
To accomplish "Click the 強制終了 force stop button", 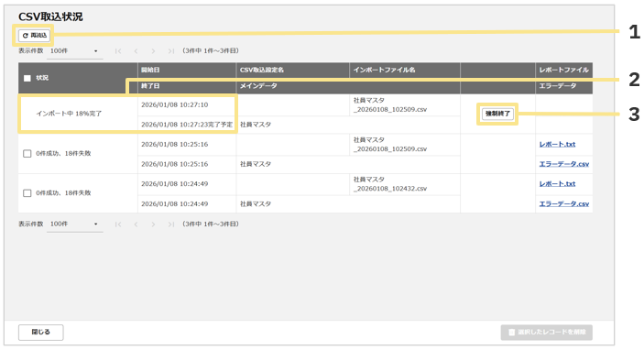I will click(497, 114).
